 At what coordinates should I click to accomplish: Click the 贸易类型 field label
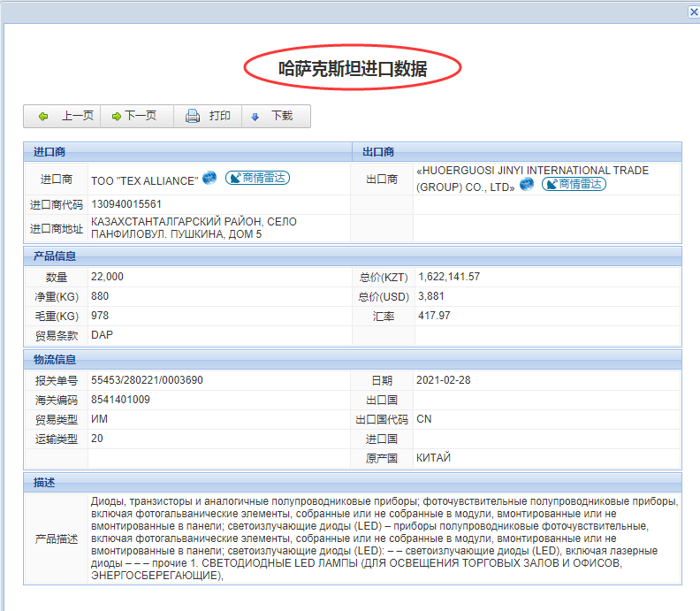[x=57, y=420]
